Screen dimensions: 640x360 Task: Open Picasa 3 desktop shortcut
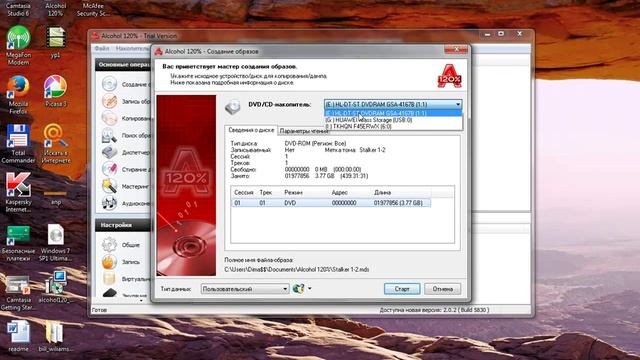click(x=55, y=91)
